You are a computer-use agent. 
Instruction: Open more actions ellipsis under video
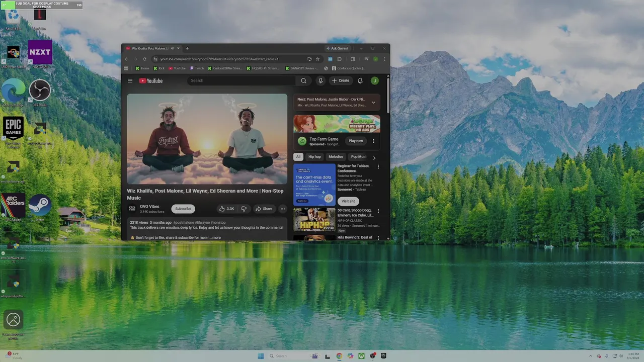(282, 209)
